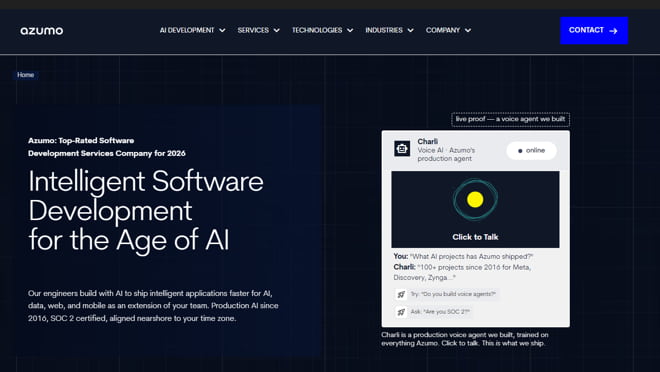Click the Contact button
The image size is (660, 372).
[x=594, y=30]
